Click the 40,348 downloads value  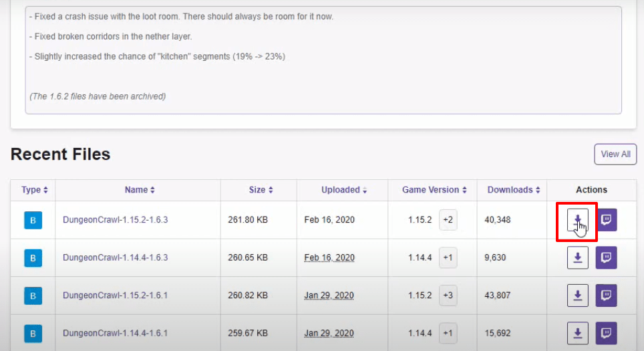coord(498,220)
